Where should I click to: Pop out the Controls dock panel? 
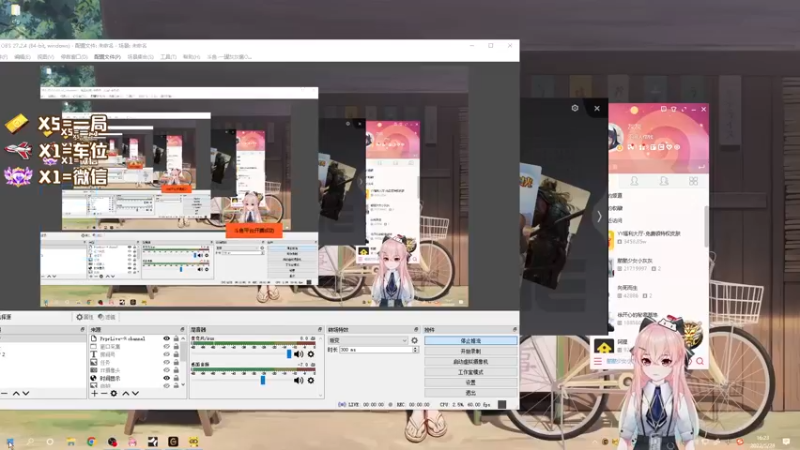(x=514, y=330)
